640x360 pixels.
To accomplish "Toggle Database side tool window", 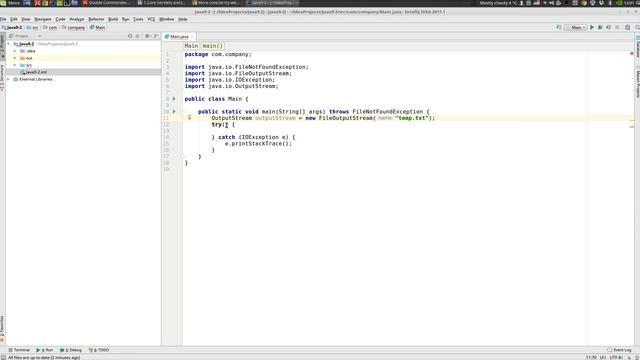I will tap(638, 46).
